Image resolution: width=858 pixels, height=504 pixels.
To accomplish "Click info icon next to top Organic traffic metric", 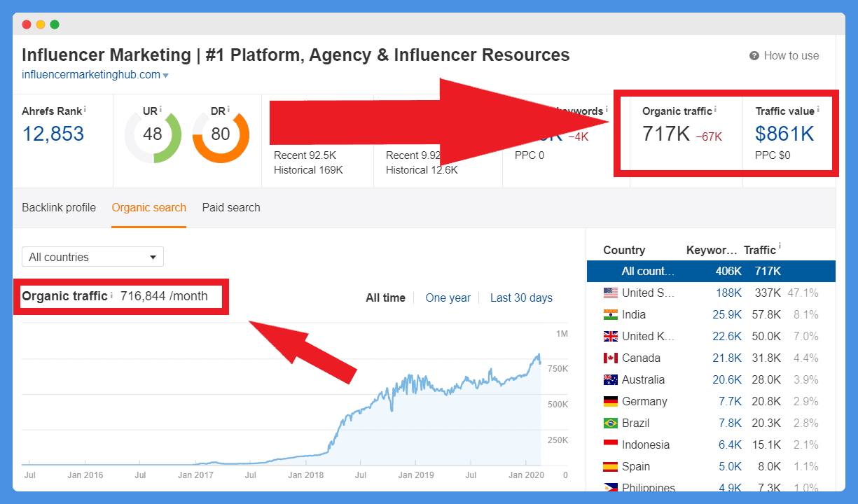I will (715, 109).
